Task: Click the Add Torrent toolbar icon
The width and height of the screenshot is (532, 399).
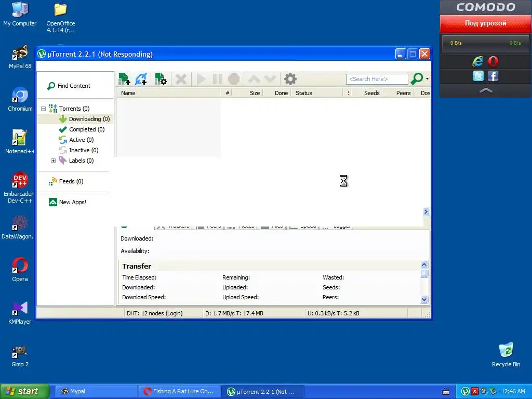Action: (124, 79)
